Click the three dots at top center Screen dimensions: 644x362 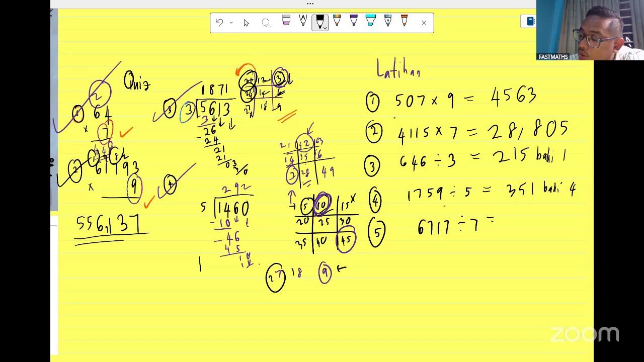(310, 4)
